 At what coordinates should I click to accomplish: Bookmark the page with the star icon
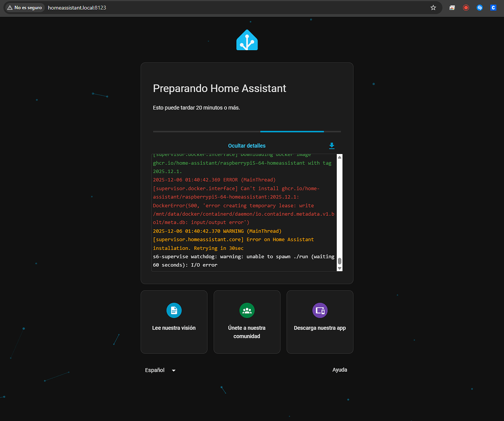click(433, 7)
